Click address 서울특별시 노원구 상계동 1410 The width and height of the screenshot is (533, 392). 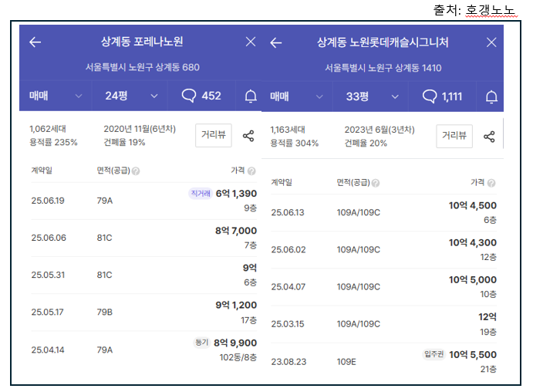[383, 68]
